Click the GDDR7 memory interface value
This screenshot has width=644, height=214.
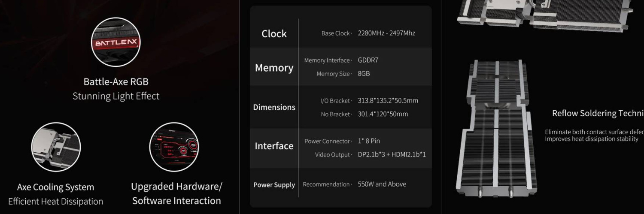(368, 60)
